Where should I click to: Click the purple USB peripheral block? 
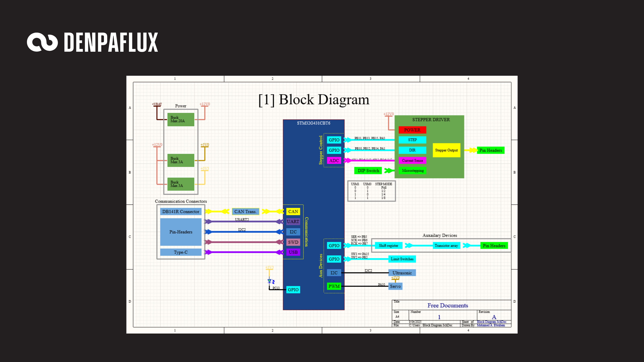point(293,252)
